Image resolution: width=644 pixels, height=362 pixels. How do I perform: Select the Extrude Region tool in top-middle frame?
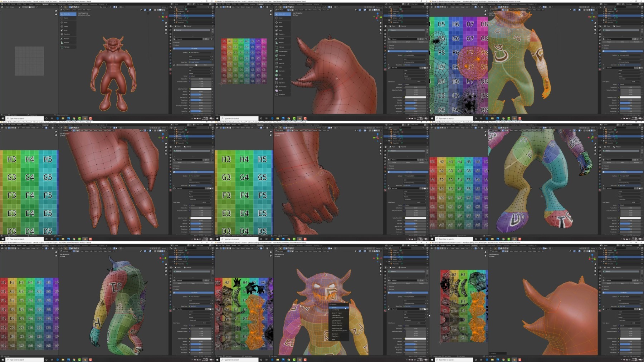click(x=283, y=52)
